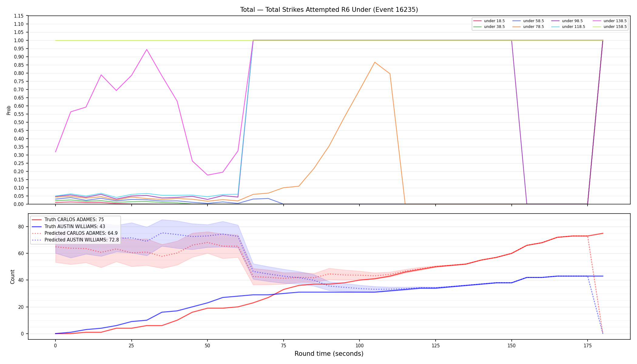637x364 pixels.
Task: Pick the 0.25 tick on the Prob axis
Action: pyautogui.click(x=19, y=163)
